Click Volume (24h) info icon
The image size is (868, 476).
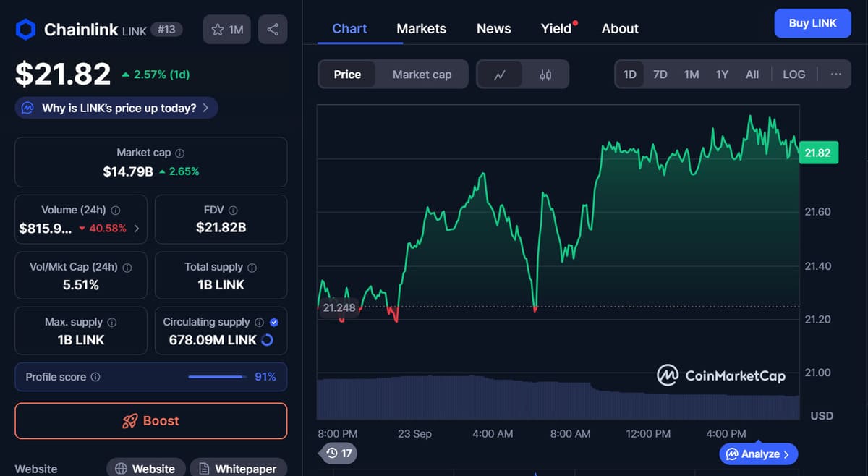tap(115, 210)
